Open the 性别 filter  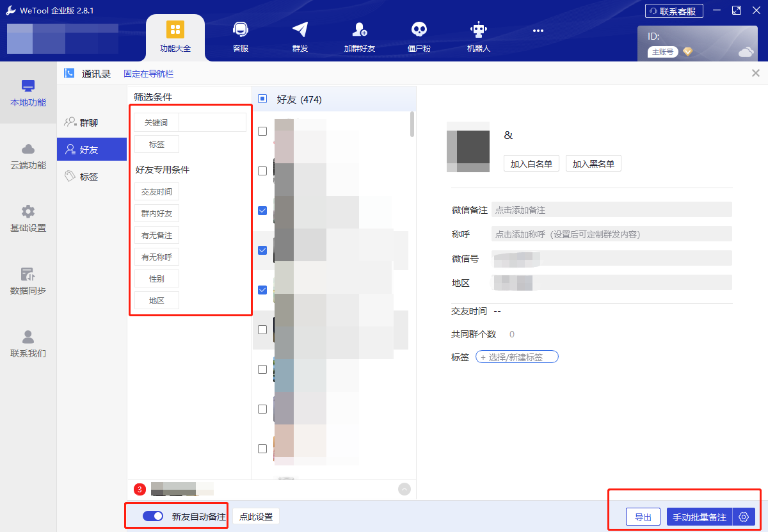[157, 278]
